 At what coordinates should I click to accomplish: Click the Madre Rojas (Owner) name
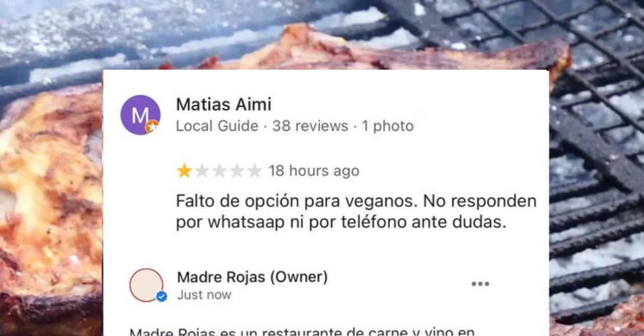pyautogui.click(x=253, y=277)
